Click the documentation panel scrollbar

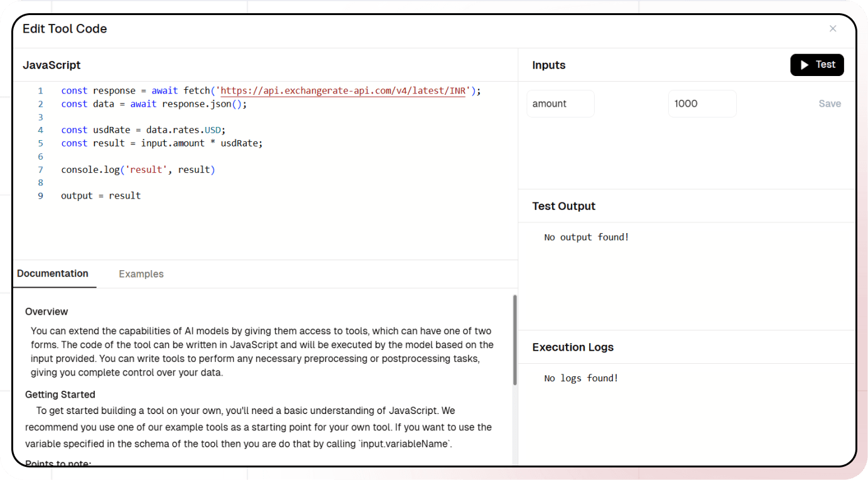(515, 339)
